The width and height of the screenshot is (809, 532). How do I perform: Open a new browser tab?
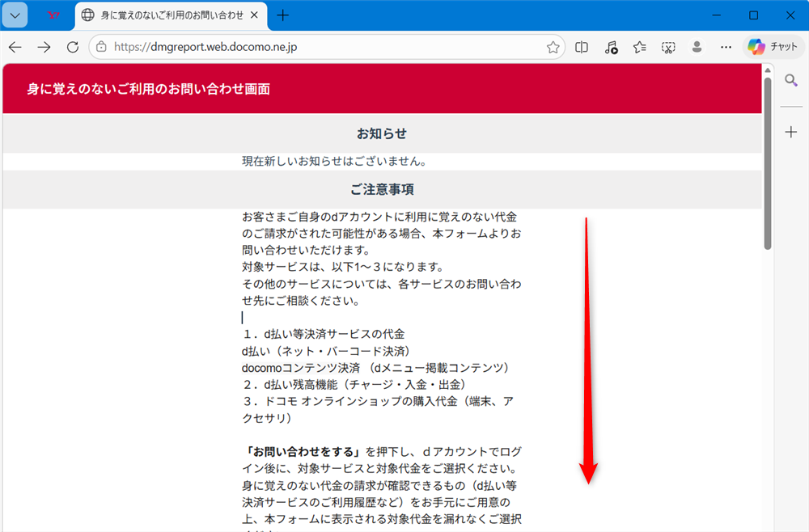tap(283, 15)
